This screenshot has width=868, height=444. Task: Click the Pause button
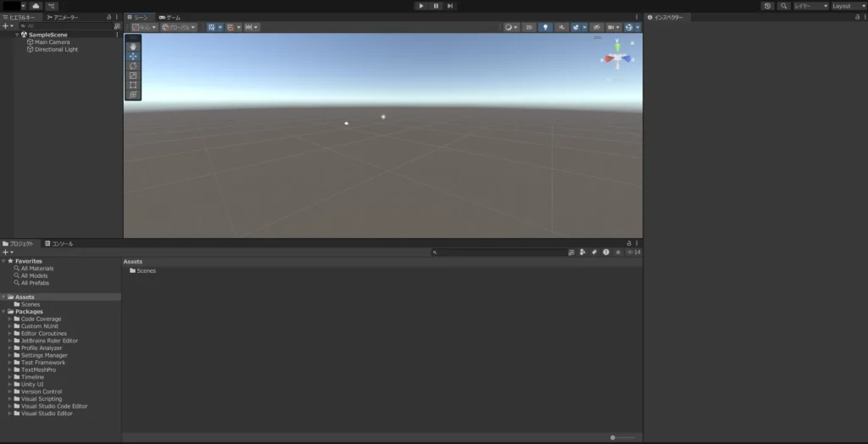tap(436, 6)
